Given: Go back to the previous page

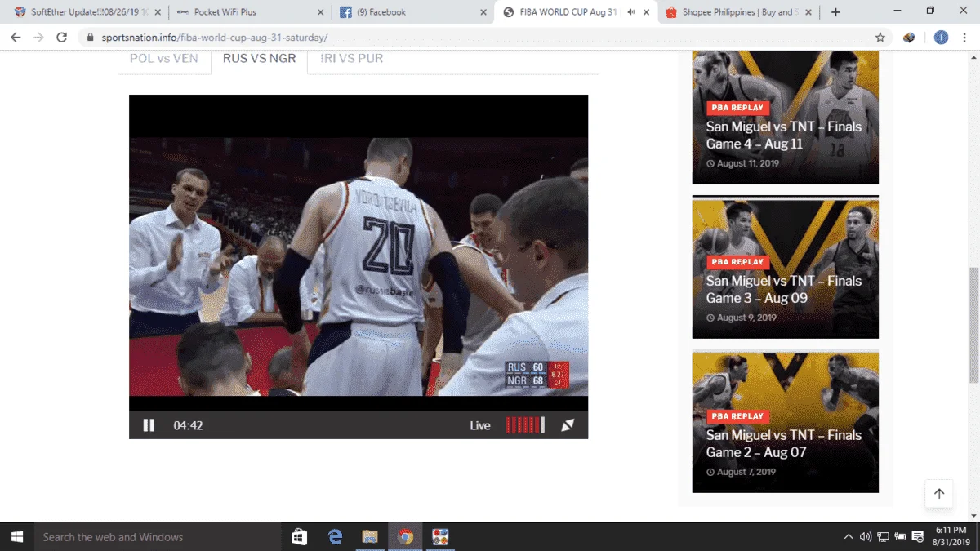Looking at the screenshot, I should coord(16,38).
